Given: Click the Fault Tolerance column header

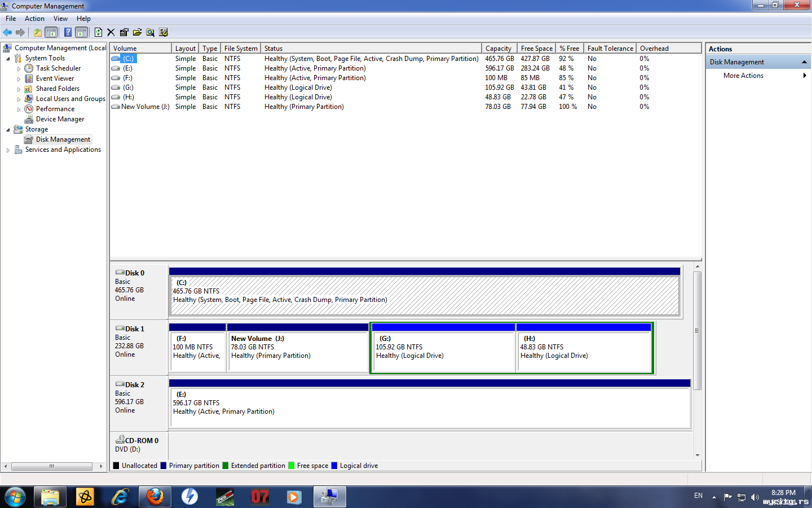Looking at the screenshot, I should coord(610,49).
